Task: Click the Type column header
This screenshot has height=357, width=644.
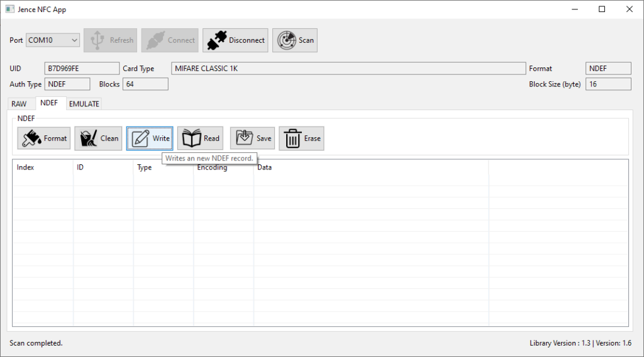Action: (x=164, y=167)
